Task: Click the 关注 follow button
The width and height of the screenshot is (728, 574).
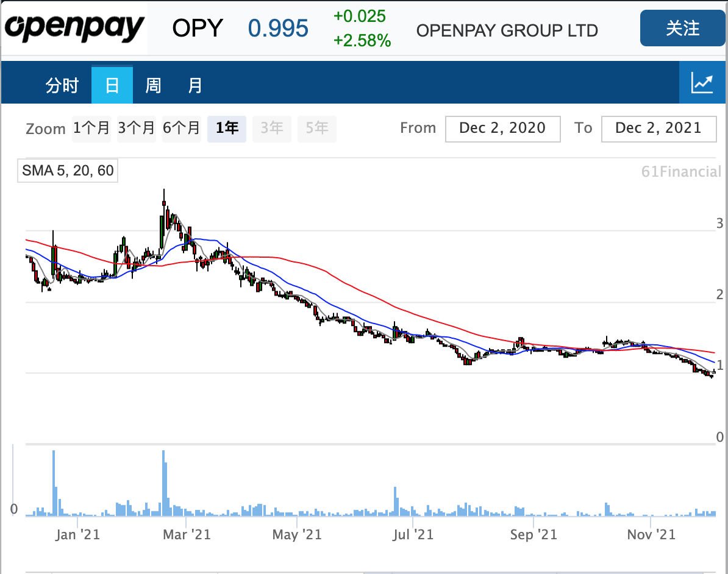Action: (682, 28)
